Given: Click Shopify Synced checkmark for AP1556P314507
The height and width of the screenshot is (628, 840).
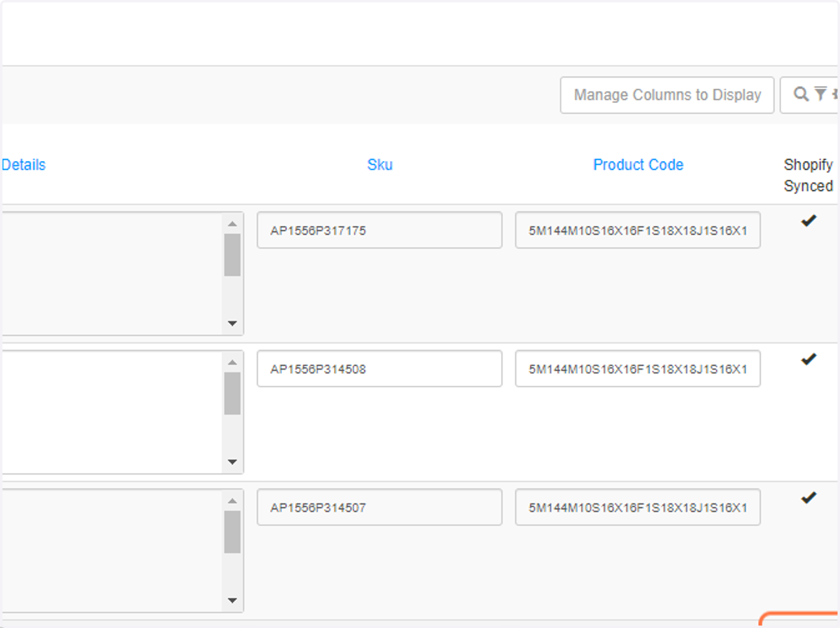Looking at the screenshot, I should click(808, 498).
